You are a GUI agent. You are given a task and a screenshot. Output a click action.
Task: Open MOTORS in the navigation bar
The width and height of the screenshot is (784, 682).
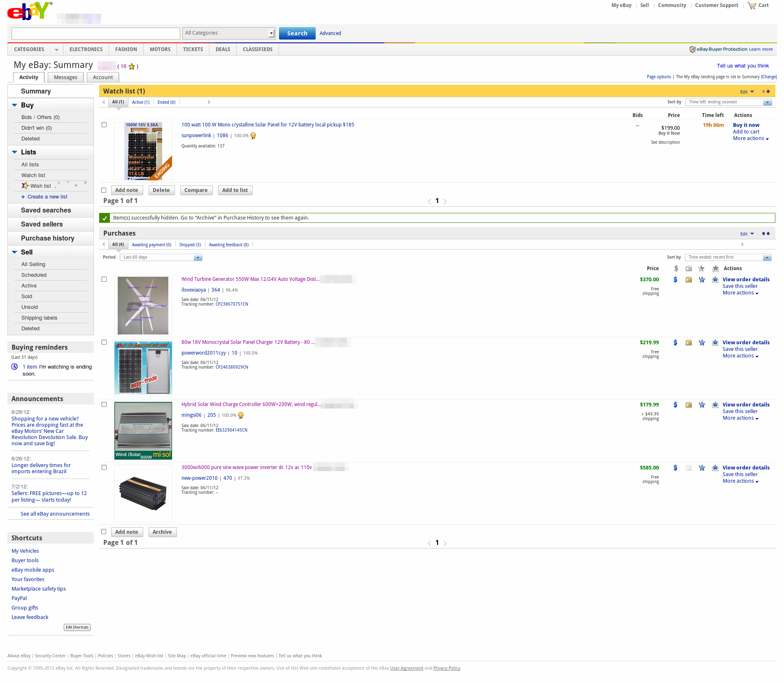[160, 49]
